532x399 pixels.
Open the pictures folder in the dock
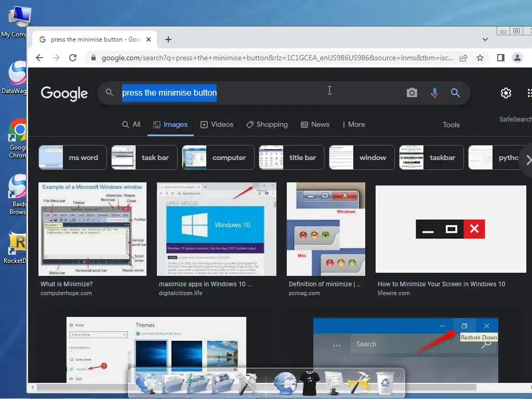point(222,383)
